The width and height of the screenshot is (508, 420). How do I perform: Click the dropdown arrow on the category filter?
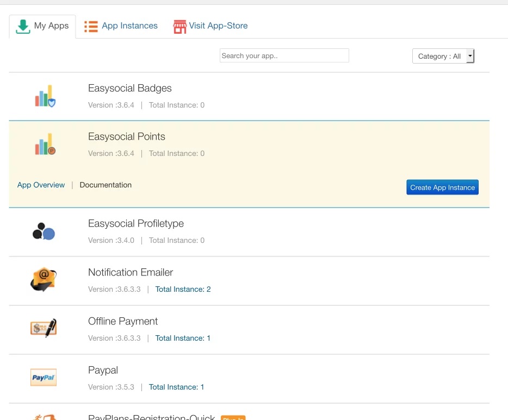(x=470, y=55)
